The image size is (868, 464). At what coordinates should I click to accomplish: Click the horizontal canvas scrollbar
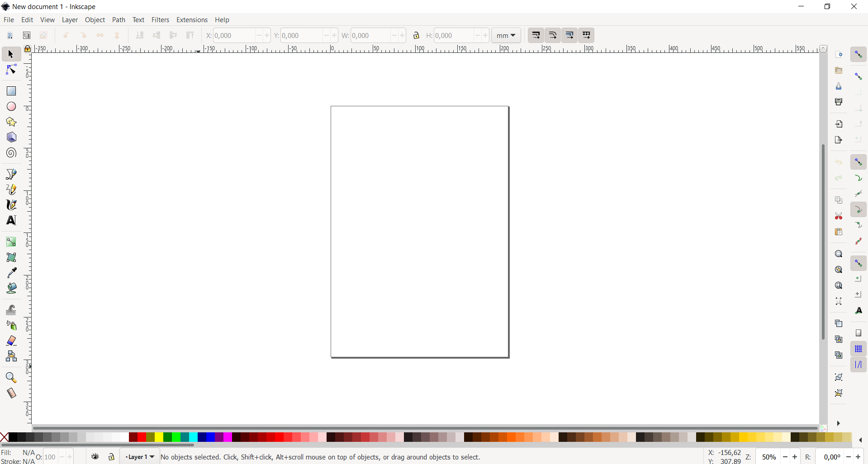(x=425, y=428)
